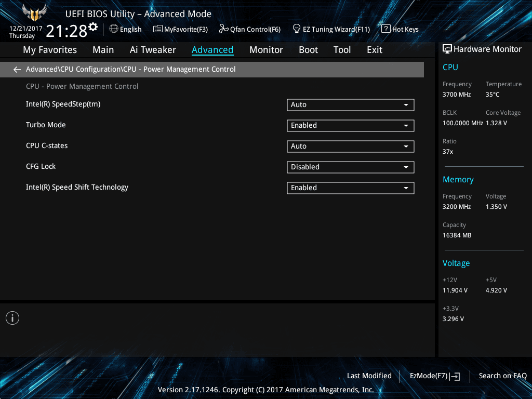The width and height of the screenshot is (532, 399).
Task: Click the Memory voltage 1.350 V value
Action: click(x=496, y=207)
